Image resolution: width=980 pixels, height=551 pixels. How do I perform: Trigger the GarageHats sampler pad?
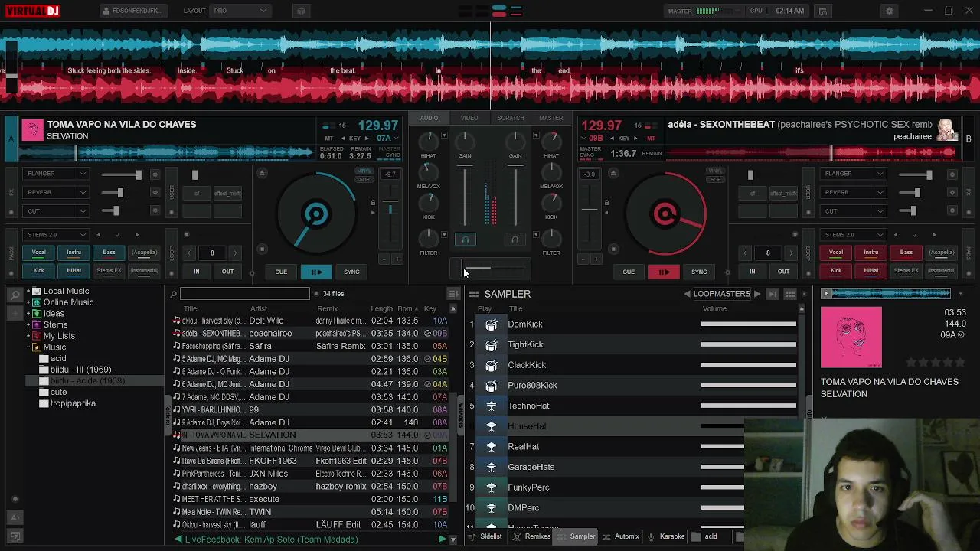[492, 467]
